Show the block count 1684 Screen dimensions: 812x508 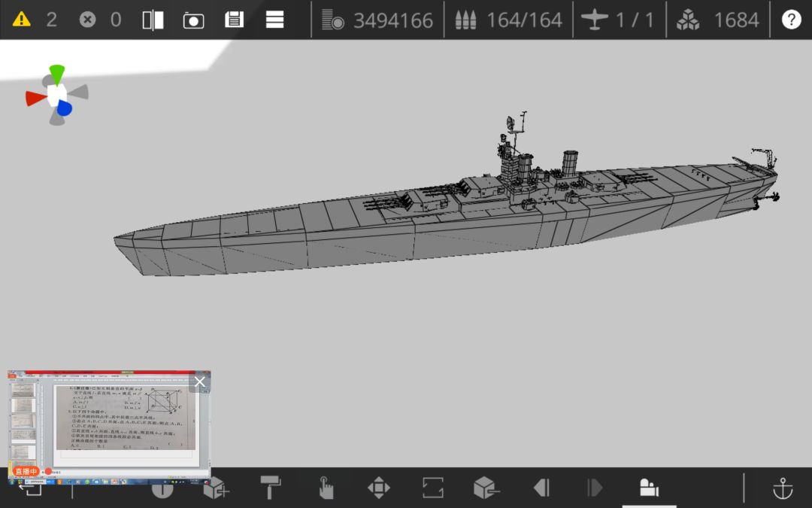[718, 20]
